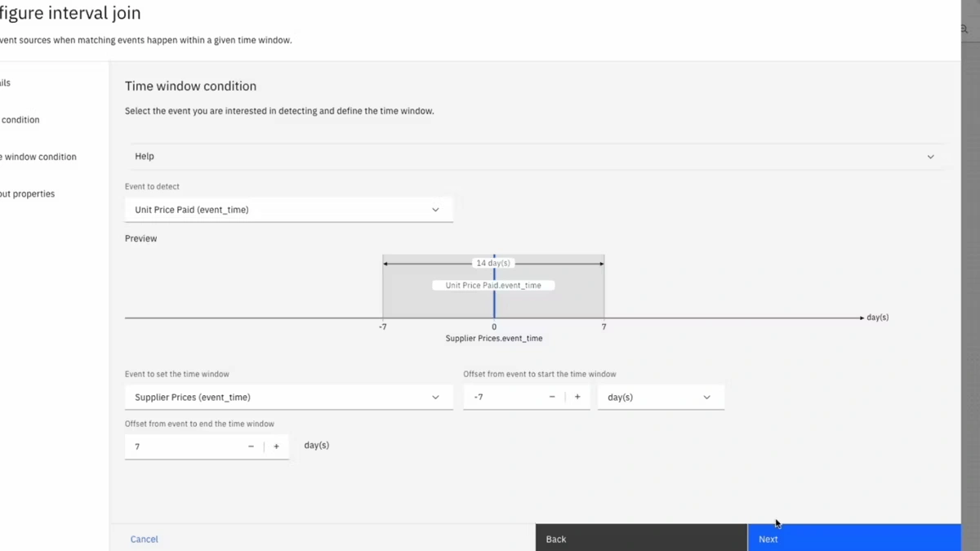This screenshot has width=980, height=551.
Task: Decrease the end time window offset
Action: click(251, 447)
